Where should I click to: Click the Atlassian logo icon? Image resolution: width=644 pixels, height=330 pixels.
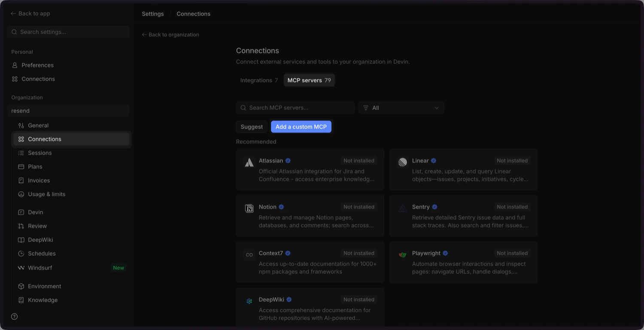pos(249,162)
